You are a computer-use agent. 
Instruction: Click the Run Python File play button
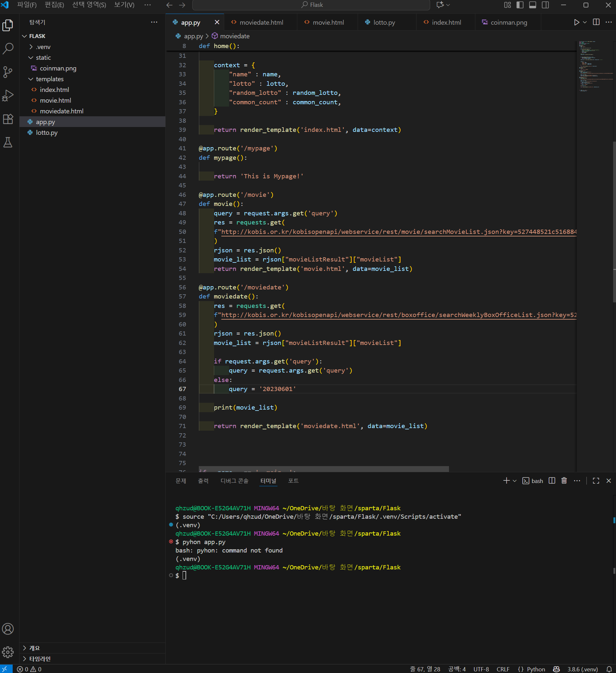click(x=577, y=22)
